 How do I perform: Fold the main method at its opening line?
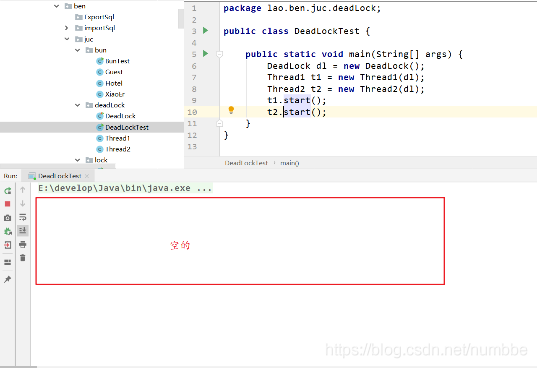pos(220,54)
